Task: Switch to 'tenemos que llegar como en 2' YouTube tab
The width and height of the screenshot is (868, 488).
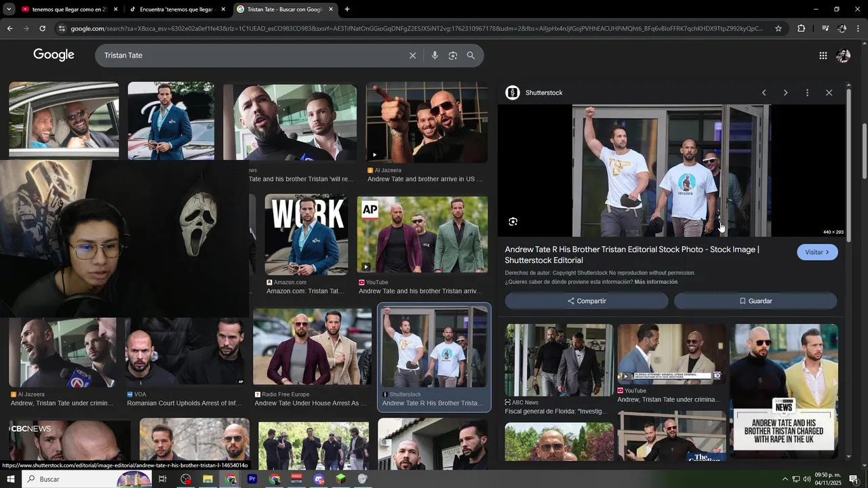Action: (x=70, y=9)
